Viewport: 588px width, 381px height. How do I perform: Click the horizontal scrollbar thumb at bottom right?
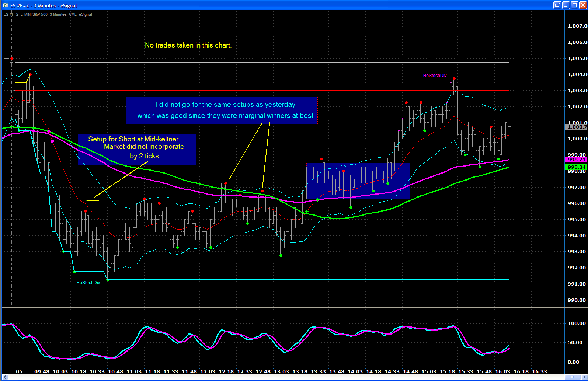pyautogui.click(x=573, y=377)
